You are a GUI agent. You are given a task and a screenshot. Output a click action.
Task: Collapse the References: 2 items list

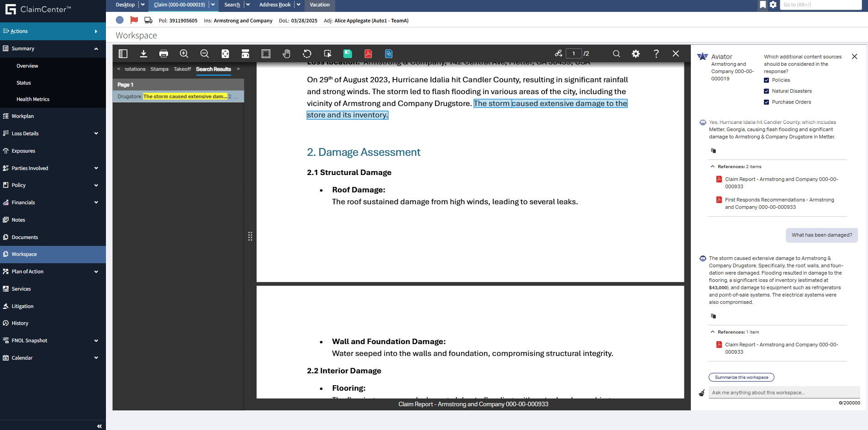713,167
